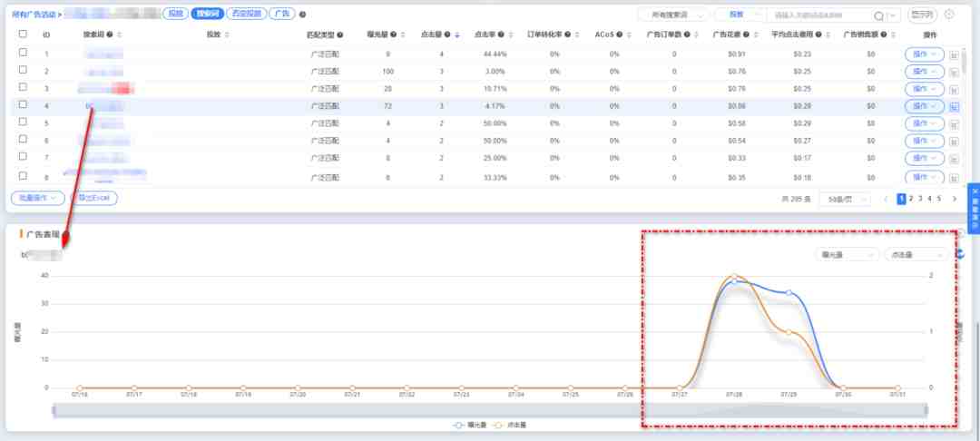Viewport: 980px width, 441px height.
Task: Sort by 曝光量 column arrows
Action: (403, 35)
